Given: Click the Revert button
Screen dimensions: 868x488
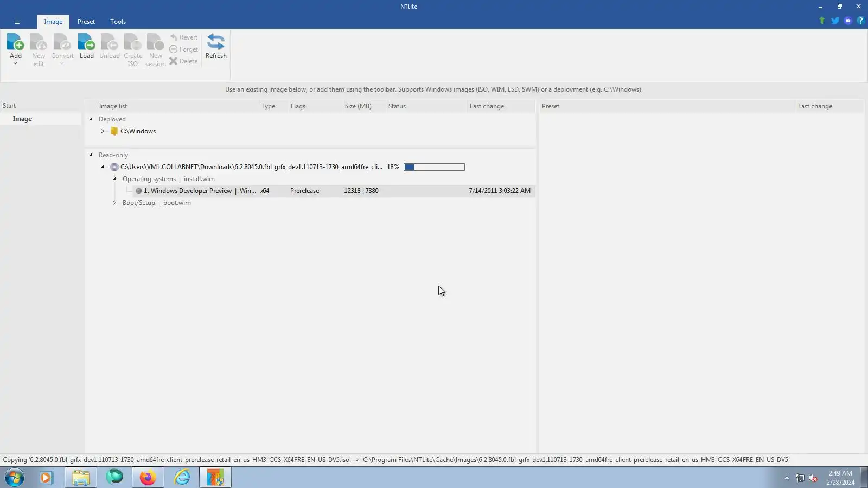Looking at the screenshot, I should click(184, 37).
